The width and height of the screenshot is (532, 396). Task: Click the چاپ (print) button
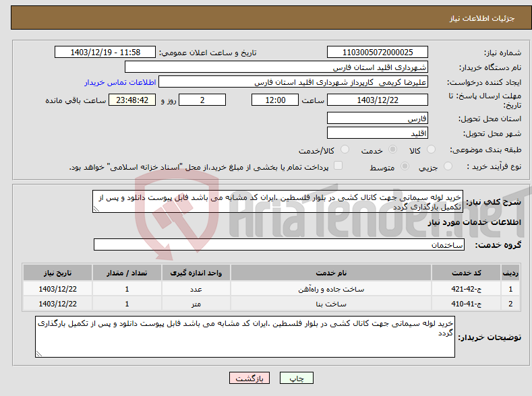pyautogui.click(x=296, y=378)
